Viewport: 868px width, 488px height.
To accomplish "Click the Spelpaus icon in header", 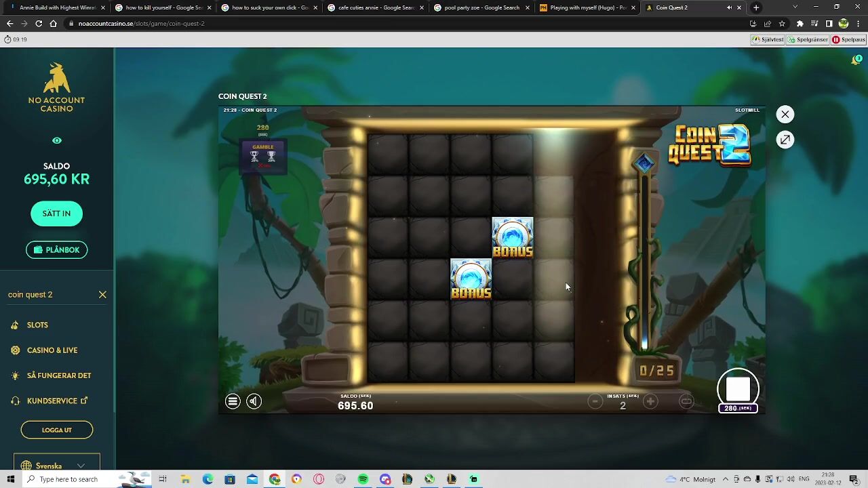I will (x=848, y=39).
